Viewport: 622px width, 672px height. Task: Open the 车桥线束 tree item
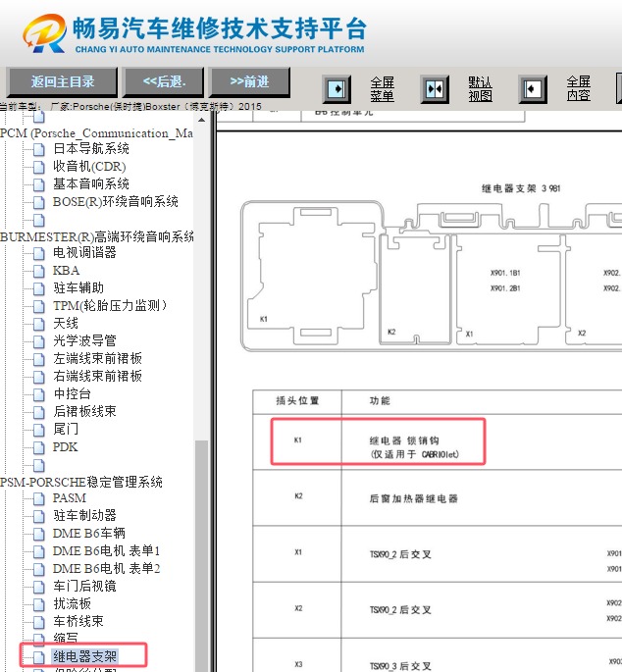pos(78,621)
